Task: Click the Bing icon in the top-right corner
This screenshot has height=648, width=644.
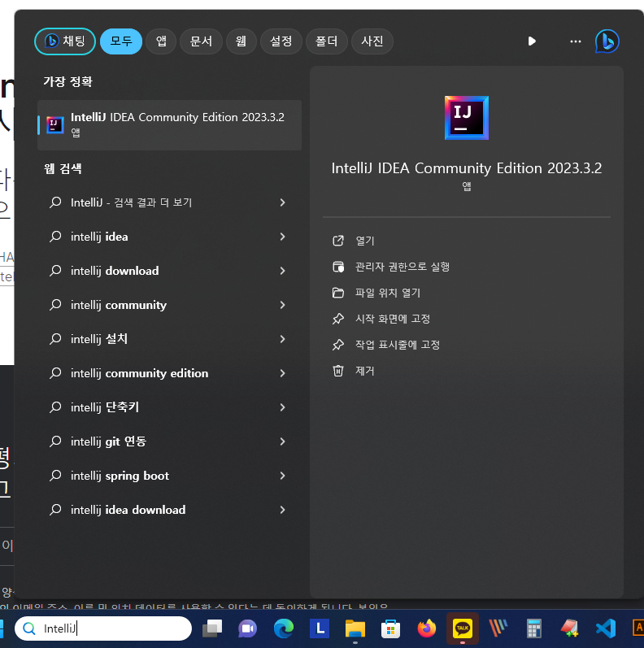Action: [x=607, y=41]
